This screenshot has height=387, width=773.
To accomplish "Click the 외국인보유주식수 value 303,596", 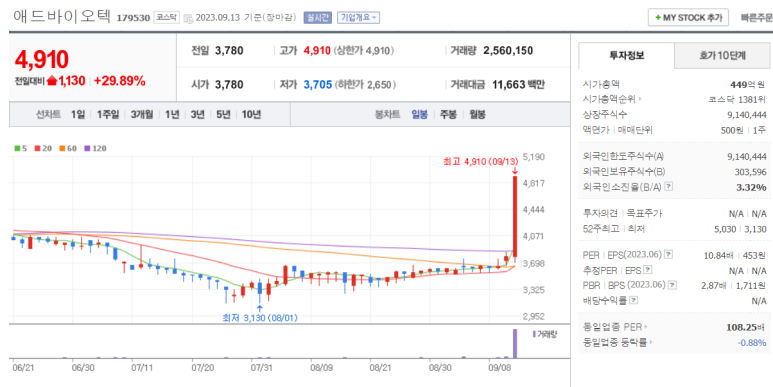I will coord(750,172).
